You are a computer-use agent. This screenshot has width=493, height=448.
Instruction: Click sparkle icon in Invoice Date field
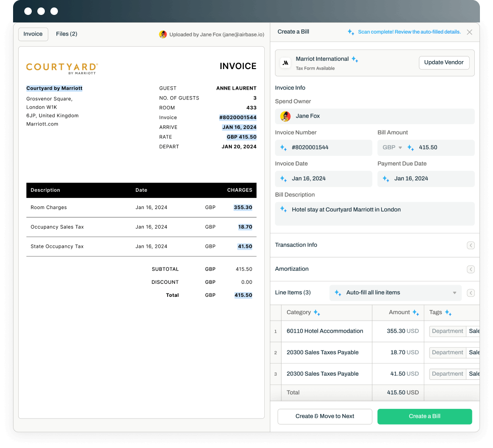coord(283,179)
